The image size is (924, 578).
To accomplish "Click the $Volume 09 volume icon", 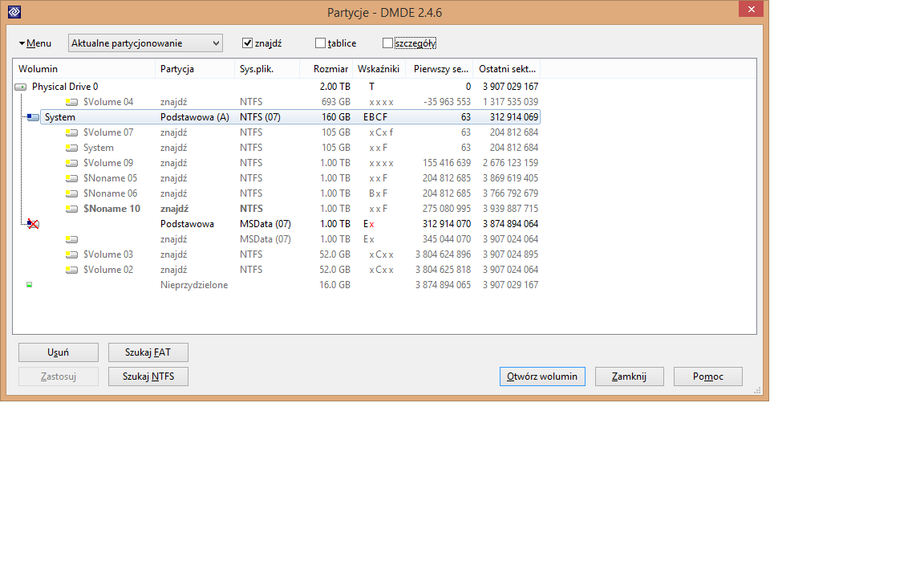I will 72,164.
